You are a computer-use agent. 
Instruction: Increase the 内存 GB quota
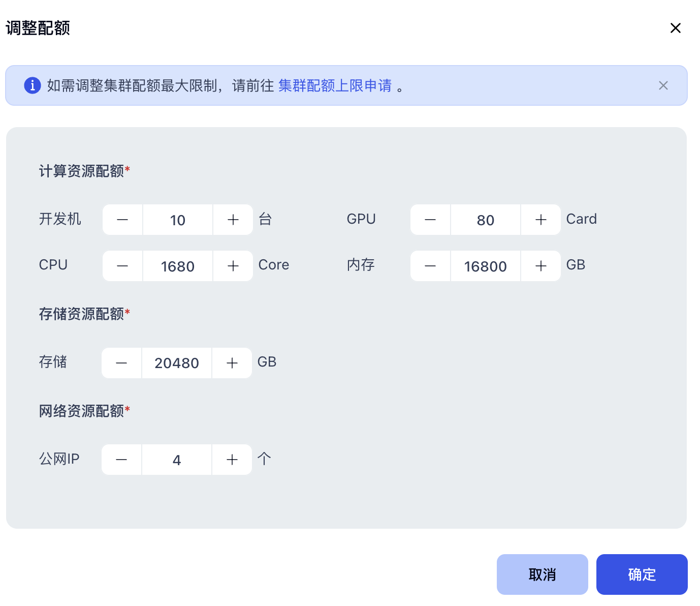point(540,266)
